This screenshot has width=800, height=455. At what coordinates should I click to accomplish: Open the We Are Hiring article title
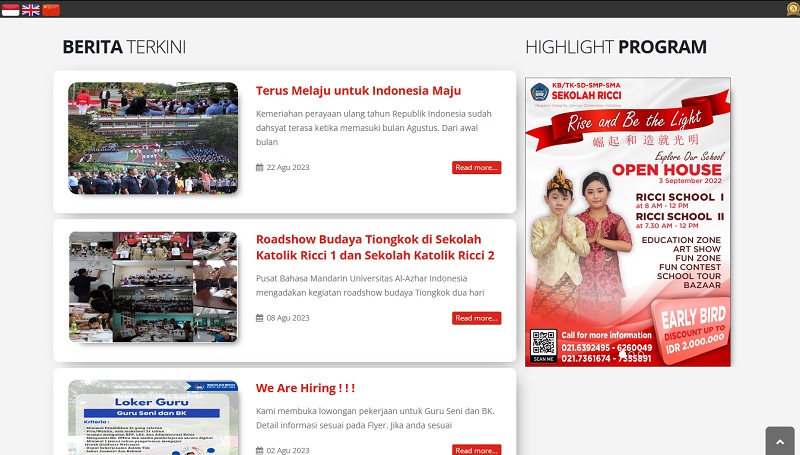tap(305, 388)
